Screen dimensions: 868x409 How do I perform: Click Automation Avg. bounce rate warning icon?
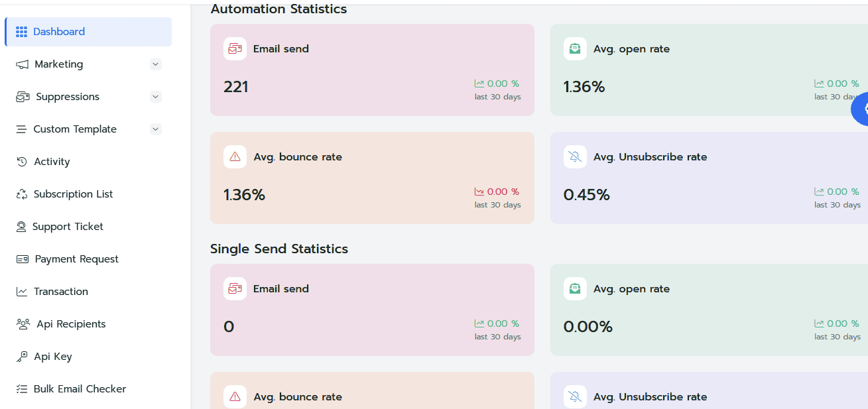click(x=235, y=157)
